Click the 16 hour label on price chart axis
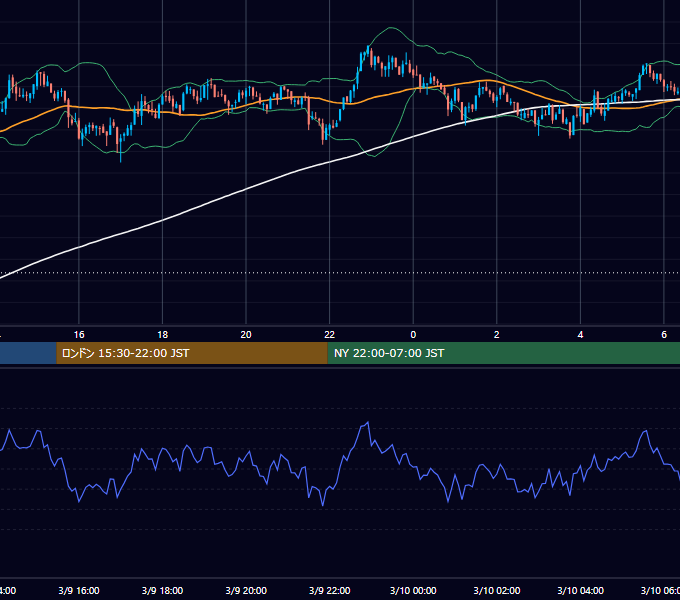 (x=79, y=335)
